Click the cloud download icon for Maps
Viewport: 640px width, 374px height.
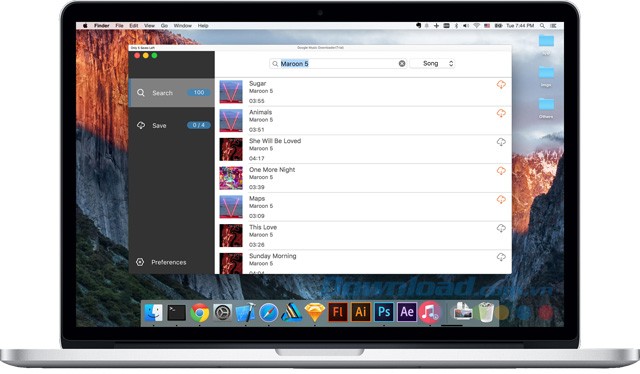[501, 199]
